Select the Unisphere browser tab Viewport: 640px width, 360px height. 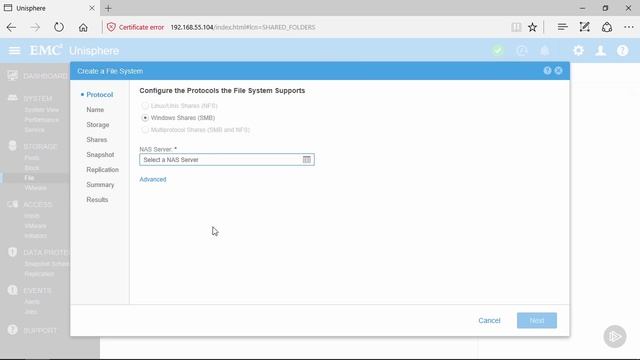click(x=49, y=8)
